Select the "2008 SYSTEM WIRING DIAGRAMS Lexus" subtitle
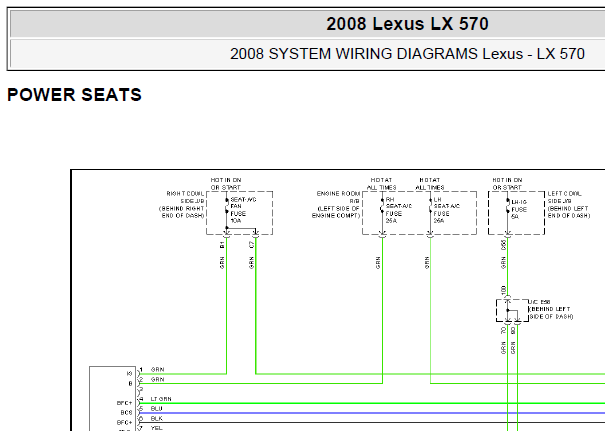The image size is (605, 431). pyautogui.click(x=376, y=54)
